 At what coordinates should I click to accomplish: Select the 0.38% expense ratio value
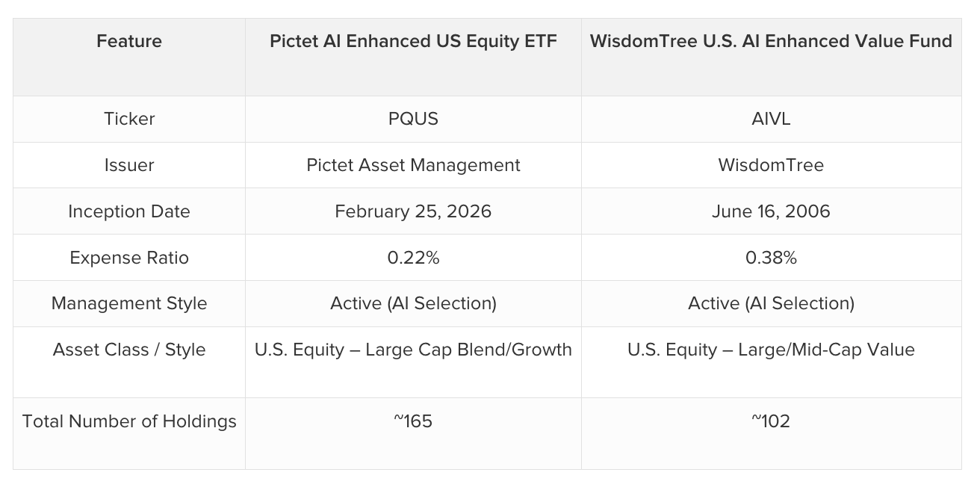coord(771,258)
